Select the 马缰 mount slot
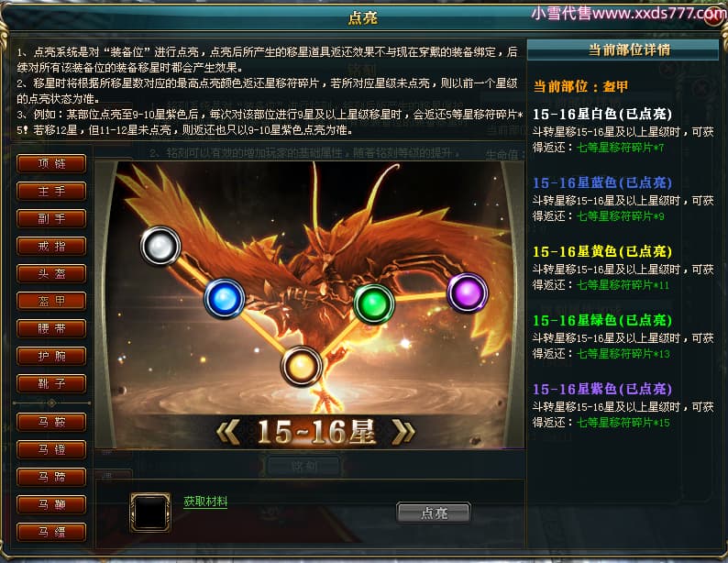Screen dimensions: 728x563 (51, 532)
